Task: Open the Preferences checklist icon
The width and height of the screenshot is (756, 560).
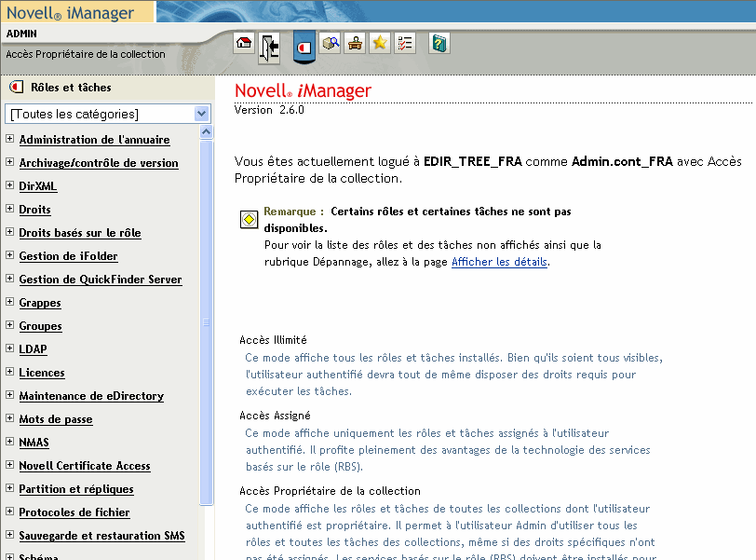Action: 405,44
